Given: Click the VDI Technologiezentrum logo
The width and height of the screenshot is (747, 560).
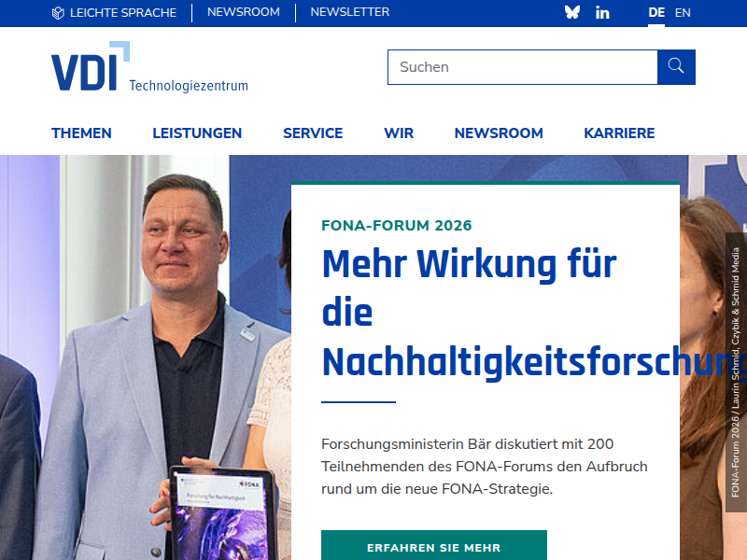Looking at the screenshot, I should pyautogui.click(x=149, y=66).
